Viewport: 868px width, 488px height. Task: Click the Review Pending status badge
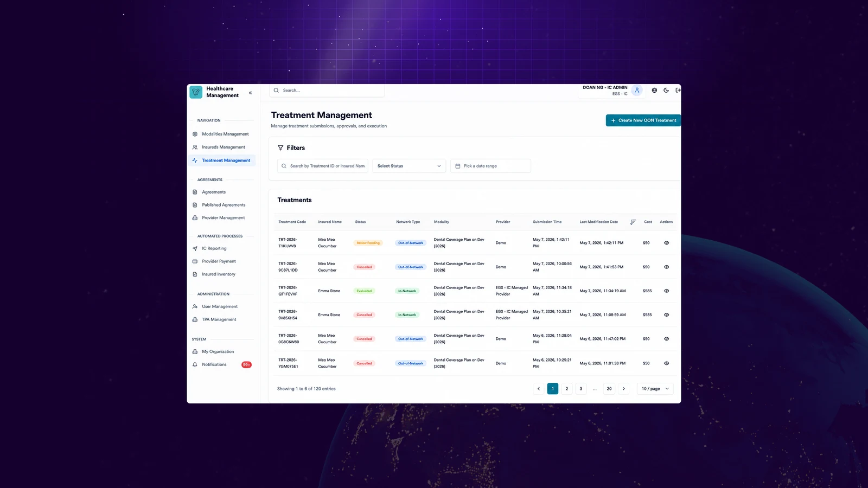(x=368, y=243)
